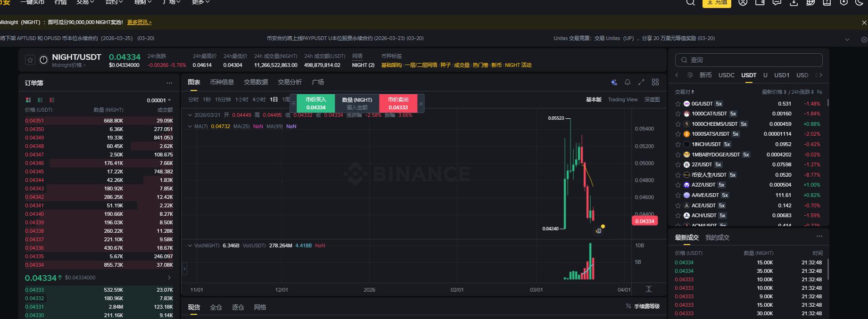Open the wallet icon in top bar
This screenshot has height=319, width=868.
tap(760, 2)
